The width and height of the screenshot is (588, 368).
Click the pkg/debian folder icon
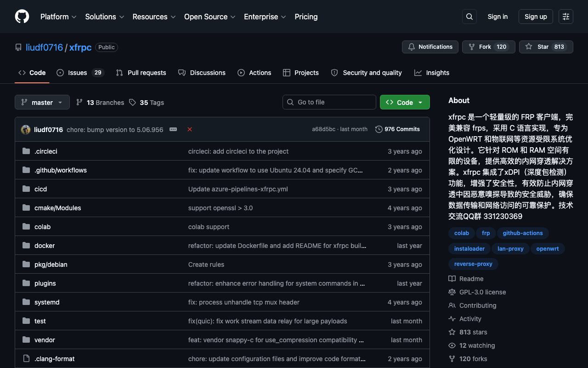26,264
